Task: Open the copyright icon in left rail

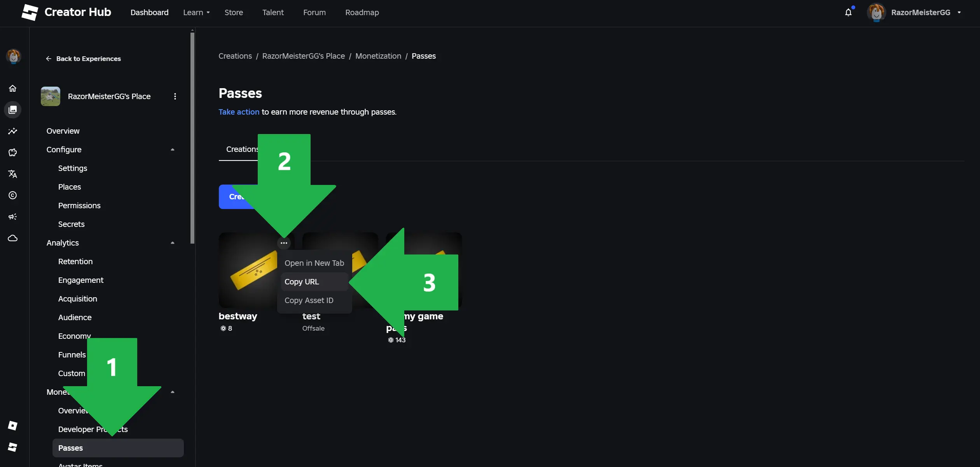Action: 13,195
